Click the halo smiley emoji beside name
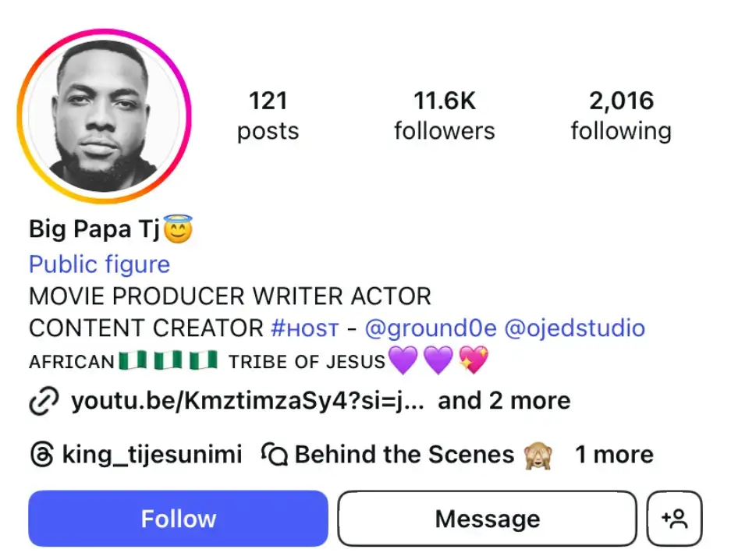Screen dimensions: 731x560 click(x=178, y=229)
